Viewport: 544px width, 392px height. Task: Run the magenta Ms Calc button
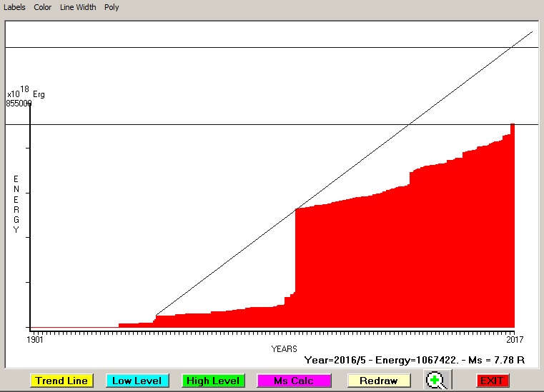[295, 381]
